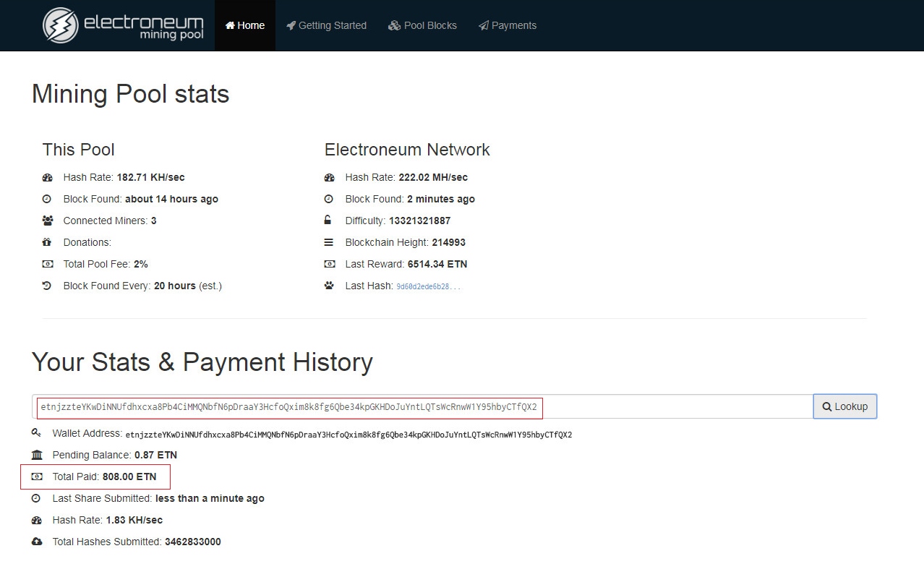Viewport: 924px width, 564px height.
Task: Click the Lookup button
Action: click(845, 406)
